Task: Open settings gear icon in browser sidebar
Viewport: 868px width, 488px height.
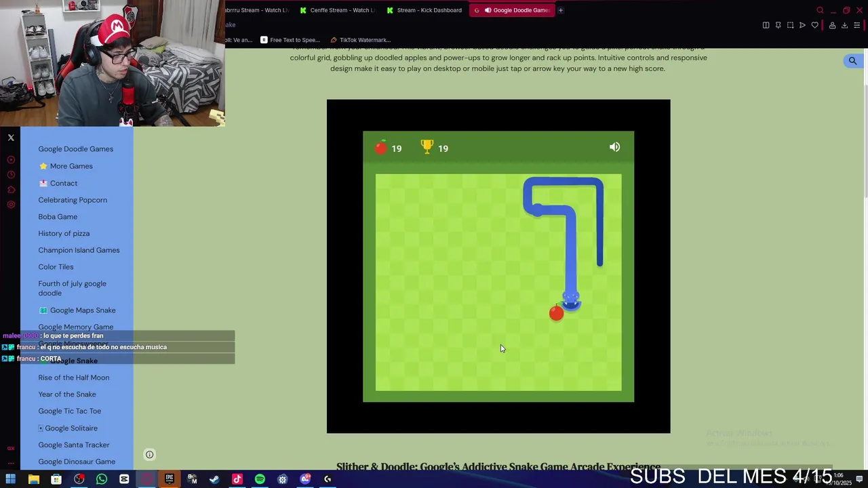Action: [11, 205]
